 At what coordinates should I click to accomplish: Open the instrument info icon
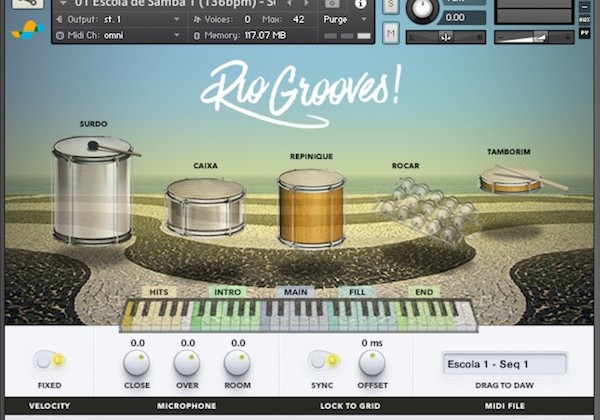360,4
